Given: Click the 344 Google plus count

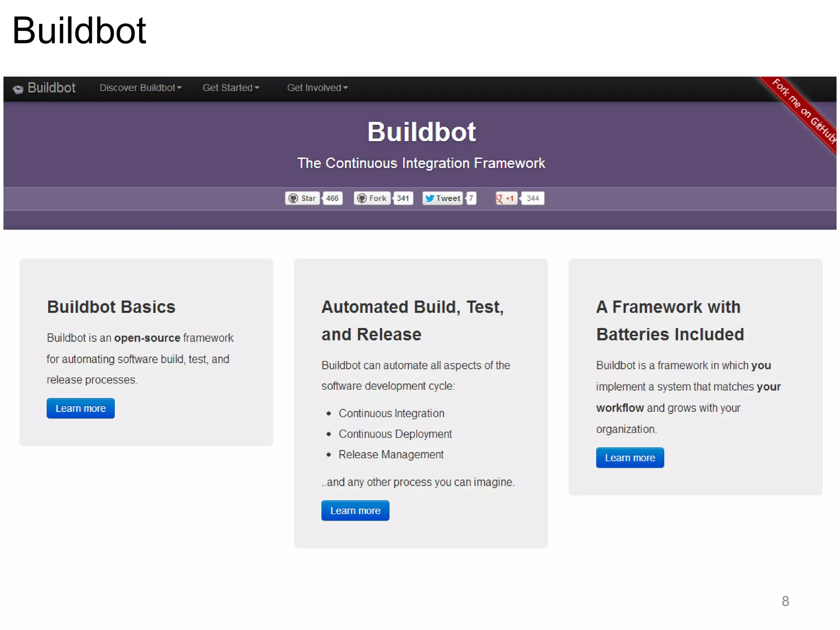Looking at the screenshot, I should click(532, 198).
